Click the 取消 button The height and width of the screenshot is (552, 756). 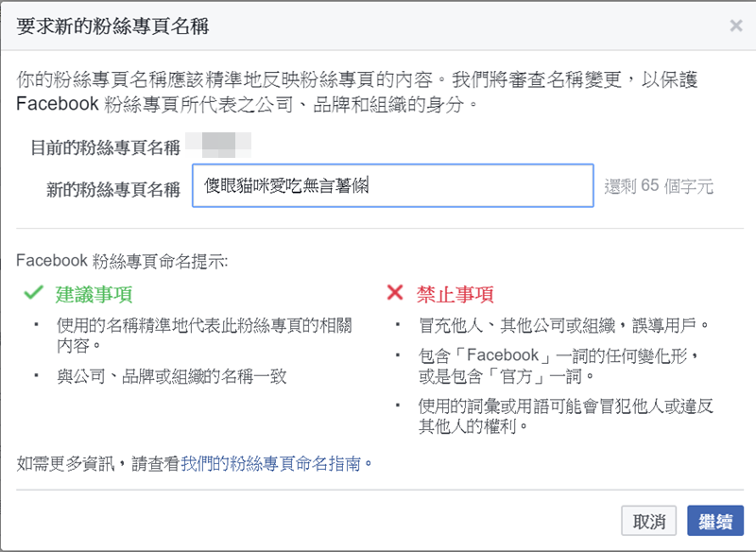(649, 521)
